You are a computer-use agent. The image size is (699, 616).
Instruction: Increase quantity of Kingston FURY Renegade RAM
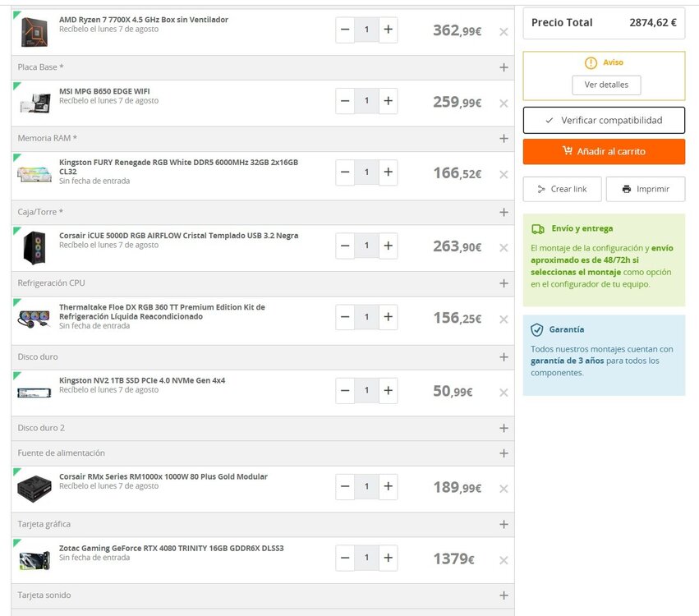click(389, 172)
